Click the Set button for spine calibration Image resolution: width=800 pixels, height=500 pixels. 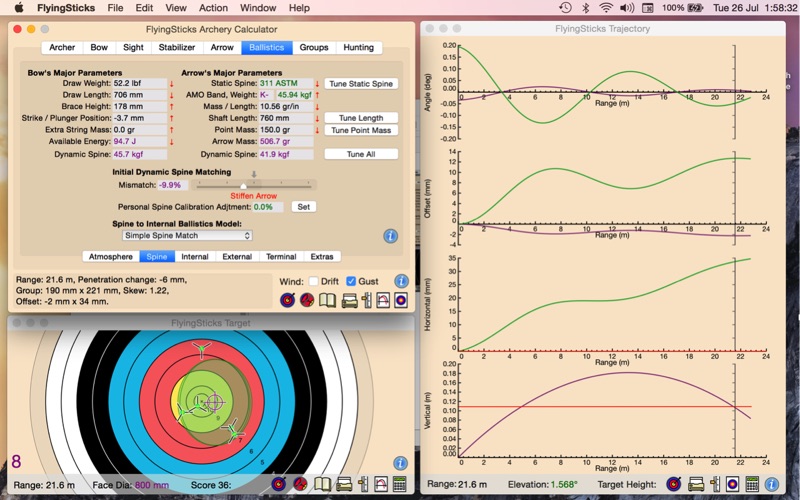[304, 207]
